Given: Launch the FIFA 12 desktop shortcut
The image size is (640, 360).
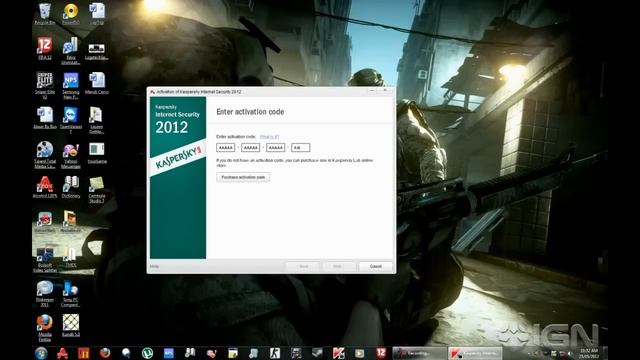Looking at the screenshot, I should coord(44,48).
